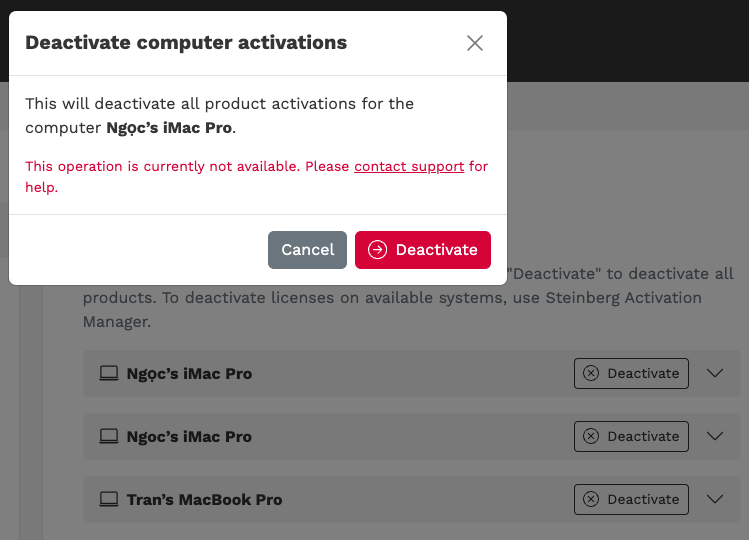Click the laptop icon beside Tran's MacBook Pro
Viewport: 749px width, 540px height.
click(x=108, y=500)
